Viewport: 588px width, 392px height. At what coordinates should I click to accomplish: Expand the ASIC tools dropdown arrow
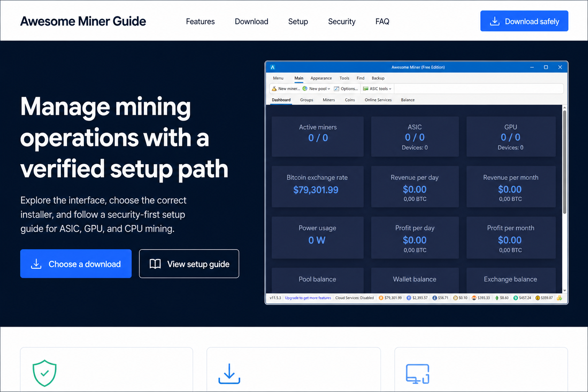pyautogui.click(x=390, y=89)
